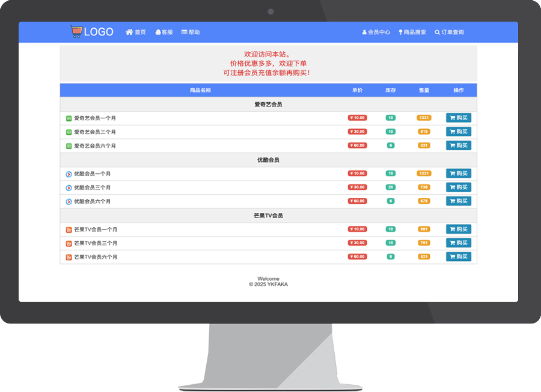Click the shopping cart LOGO icon

click(x=76, y=32)
